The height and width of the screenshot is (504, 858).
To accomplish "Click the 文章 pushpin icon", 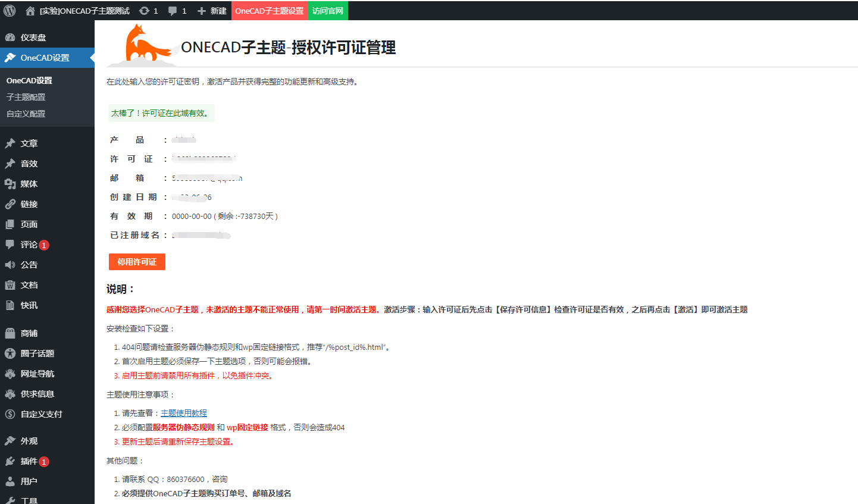I will tap(10, 143).
